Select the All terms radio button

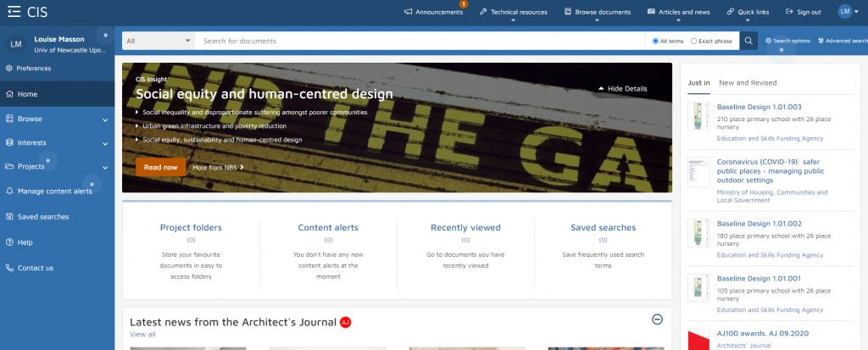click(x=655, y=41)
